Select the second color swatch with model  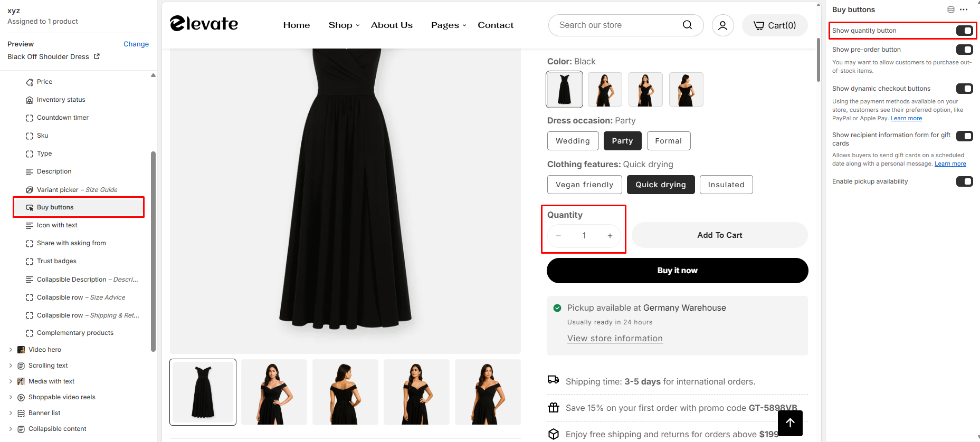tap(605, 90)
